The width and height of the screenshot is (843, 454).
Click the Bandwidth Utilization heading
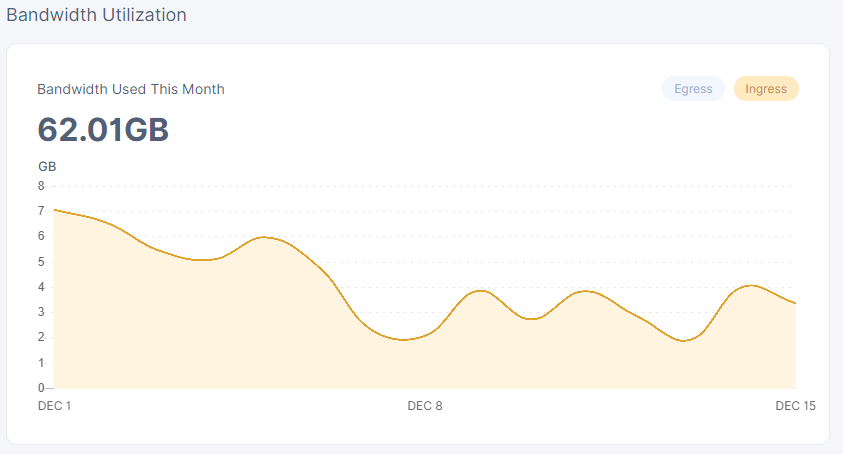[x=96, y=15]
